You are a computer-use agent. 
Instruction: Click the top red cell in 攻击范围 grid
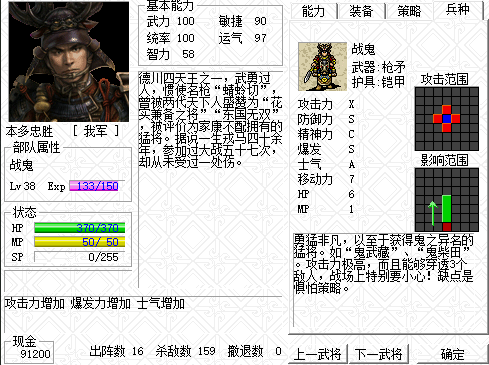pos(447,110)
